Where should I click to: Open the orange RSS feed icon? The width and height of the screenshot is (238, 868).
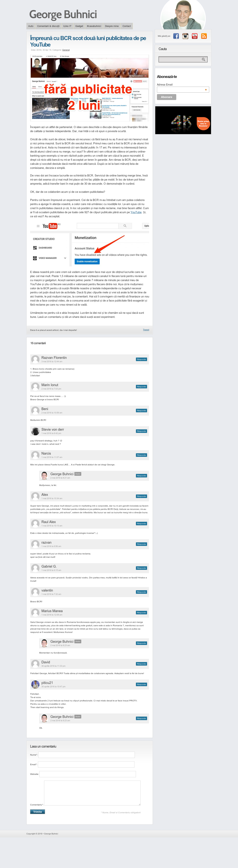coord(204,36)
